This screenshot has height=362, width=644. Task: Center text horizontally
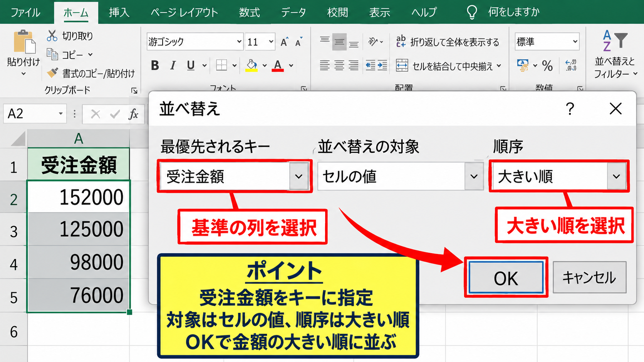coord(339,65)
